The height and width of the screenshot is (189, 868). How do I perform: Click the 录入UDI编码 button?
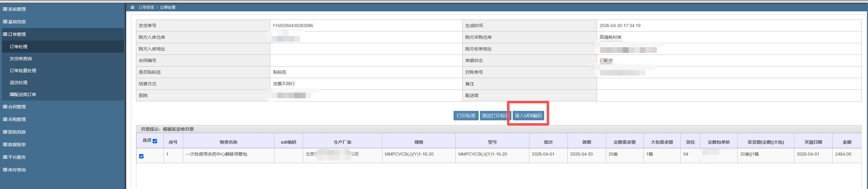tap(528, 116)
